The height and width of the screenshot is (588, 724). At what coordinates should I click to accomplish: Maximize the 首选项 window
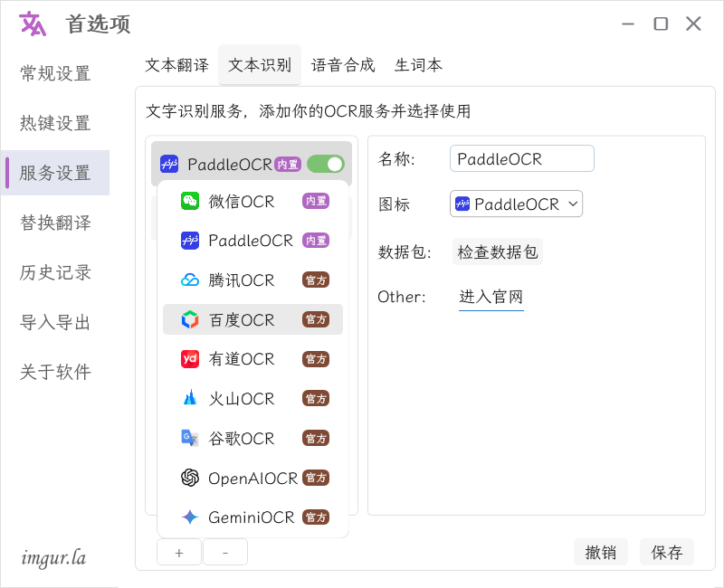661,24
